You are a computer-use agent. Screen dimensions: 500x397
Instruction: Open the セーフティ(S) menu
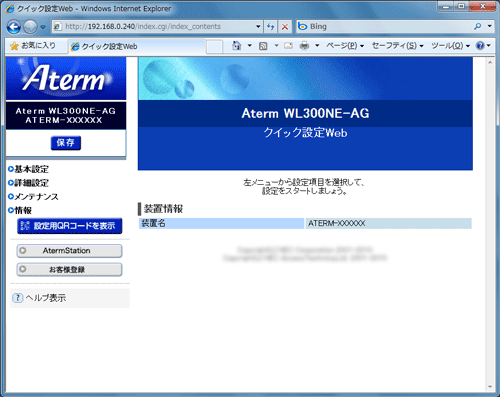click(x=397, y=46)
